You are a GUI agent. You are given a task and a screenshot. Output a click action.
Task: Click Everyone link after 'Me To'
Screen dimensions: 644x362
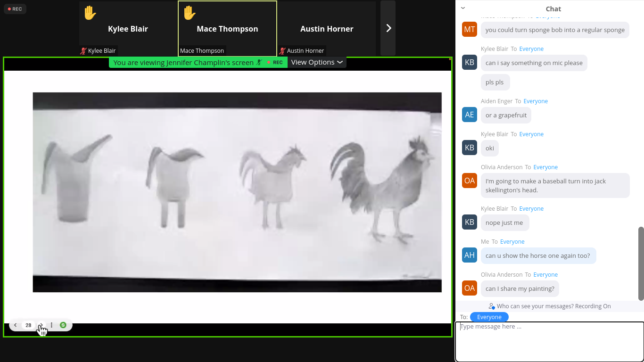[512, 242]
